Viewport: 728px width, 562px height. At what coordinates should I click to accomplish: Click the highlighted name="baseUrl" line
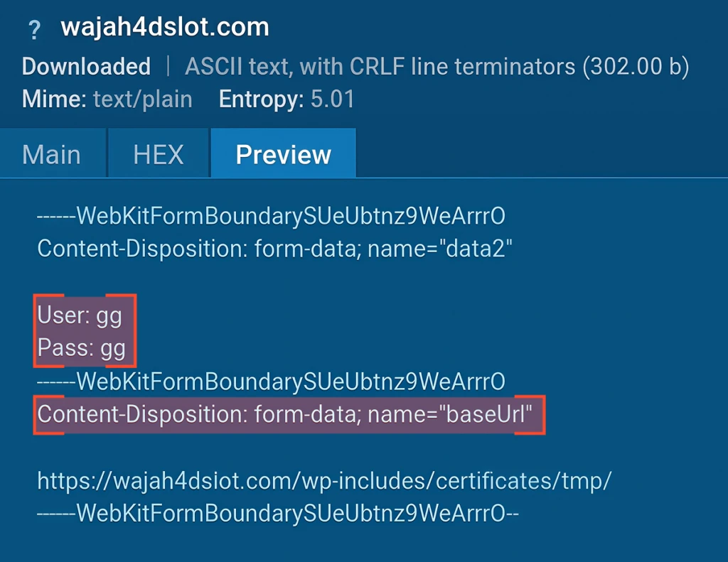(284, 415)
